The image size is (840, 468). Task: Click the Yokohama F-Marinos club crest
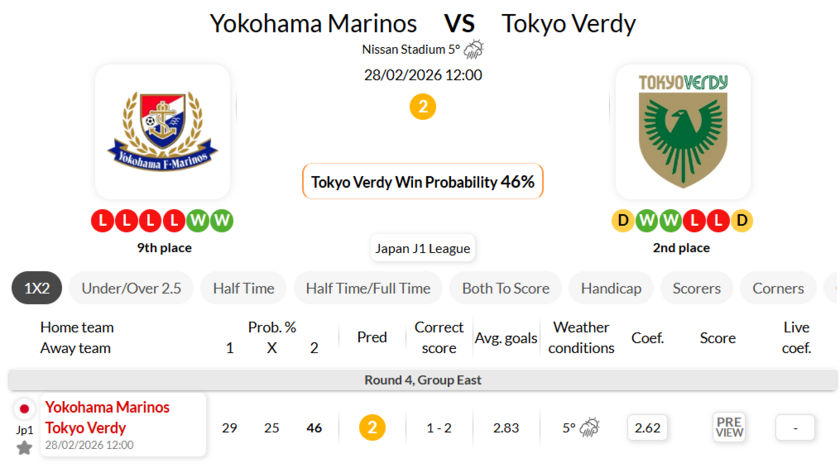pos(163,131)
